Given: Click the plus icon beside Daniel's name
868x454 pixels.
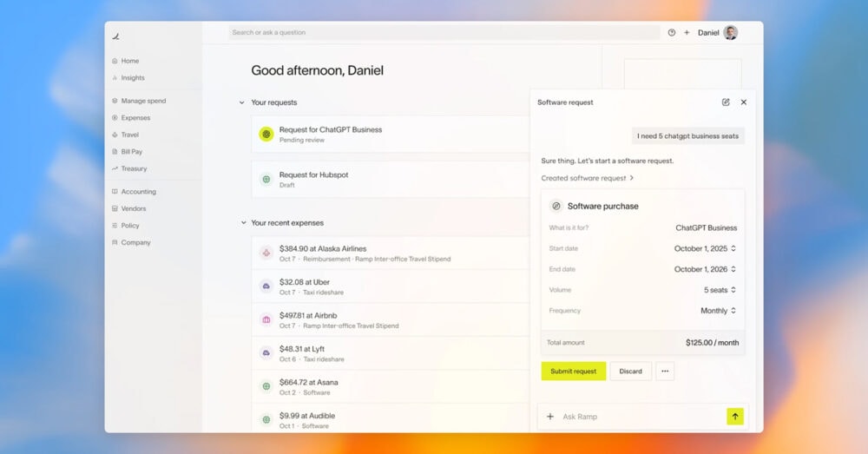Looking at the screenshot, I should pos(687,33).
